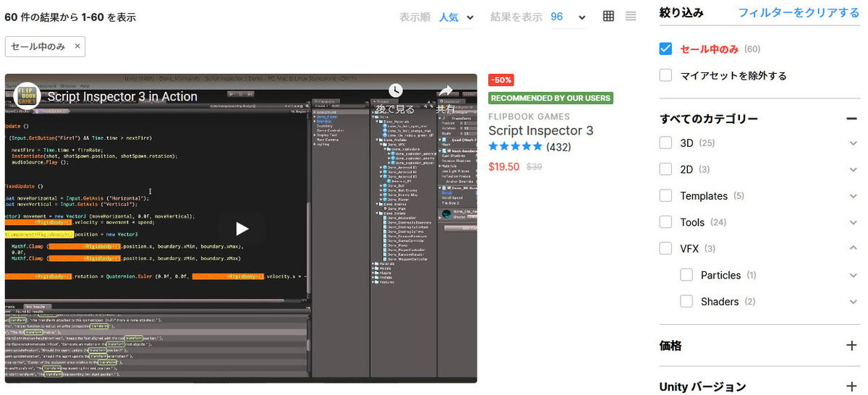This screenshot has width=868, height=395.
Task: Expand the Templates category chevron
Action: (854, 196)
